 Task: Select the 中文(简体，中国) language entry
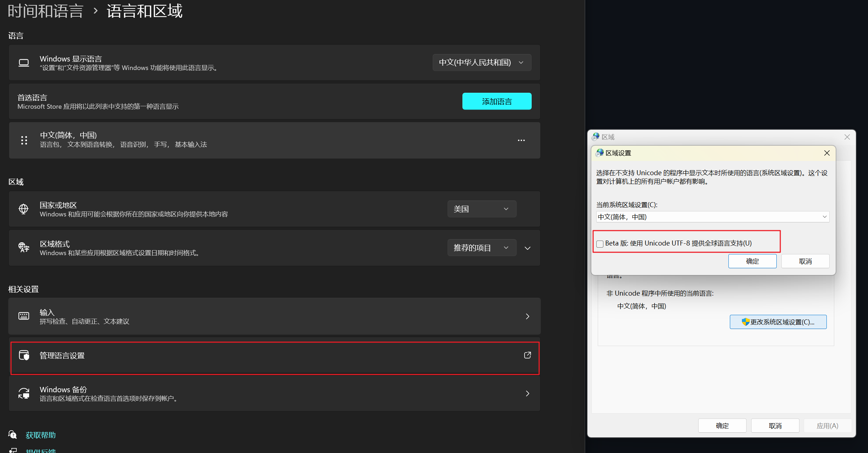click(x=275, y=140)
